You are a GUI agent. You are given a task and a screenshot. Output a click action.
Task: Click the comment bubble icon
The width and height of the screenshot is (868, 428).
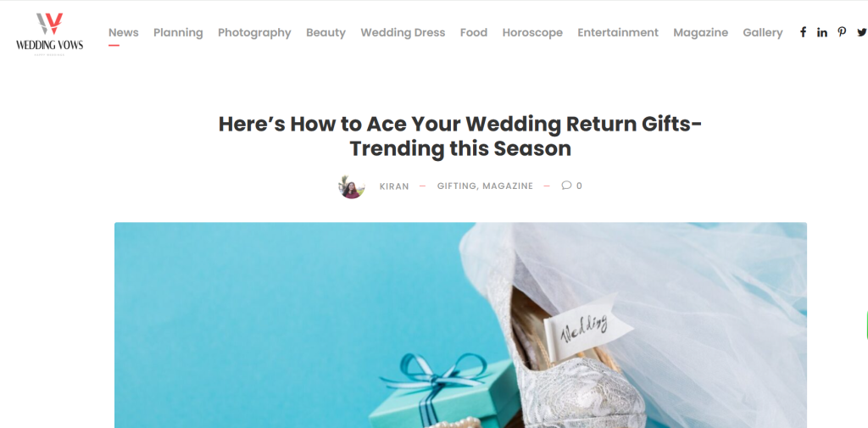[x=566, y=186]
